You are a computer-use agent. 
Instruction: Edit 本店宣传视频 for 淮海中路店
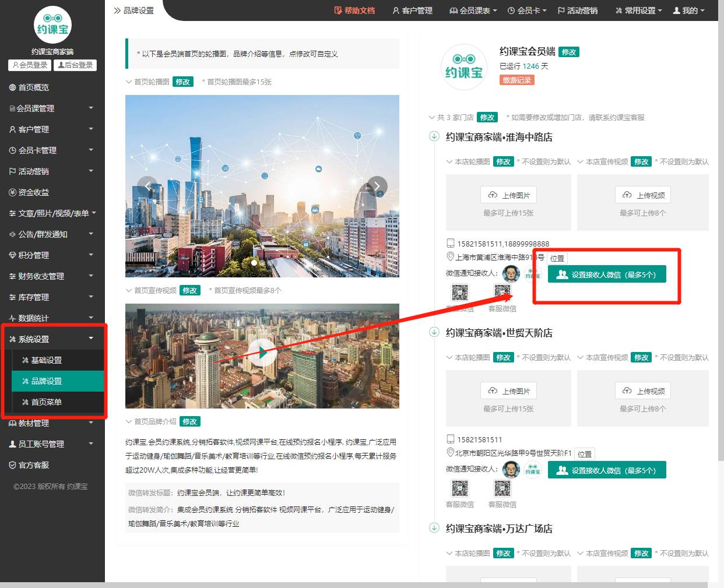tap(642, 162)
